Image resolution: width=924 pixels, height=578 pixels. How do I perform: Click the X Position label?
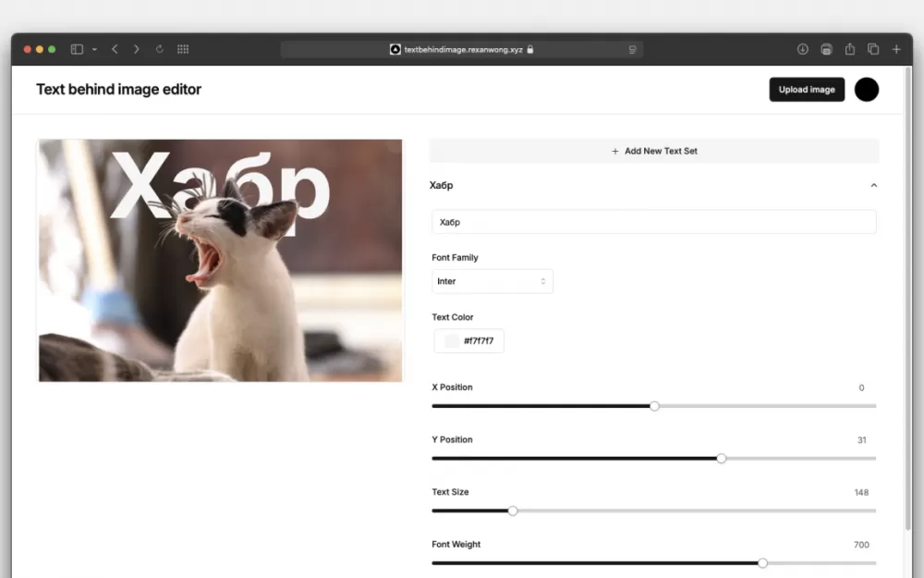[452, 387]
